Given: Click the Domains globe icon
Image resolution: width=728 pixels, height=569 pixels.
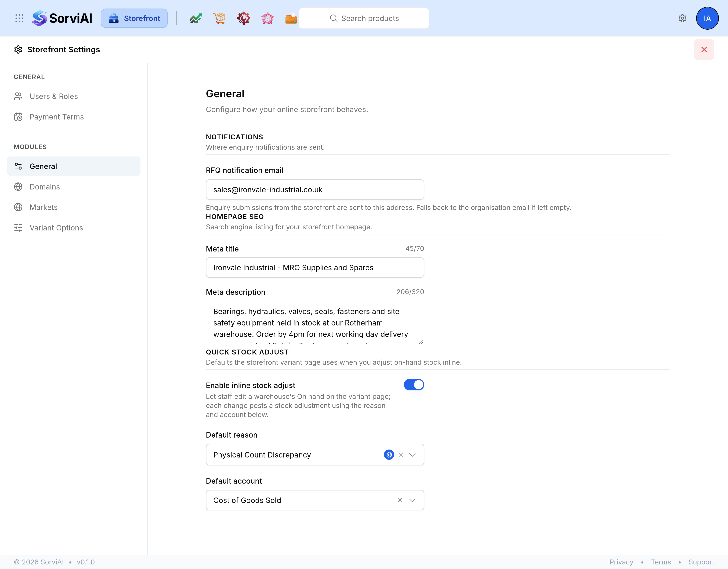Looking at the screenshot, I should point(18,187).
